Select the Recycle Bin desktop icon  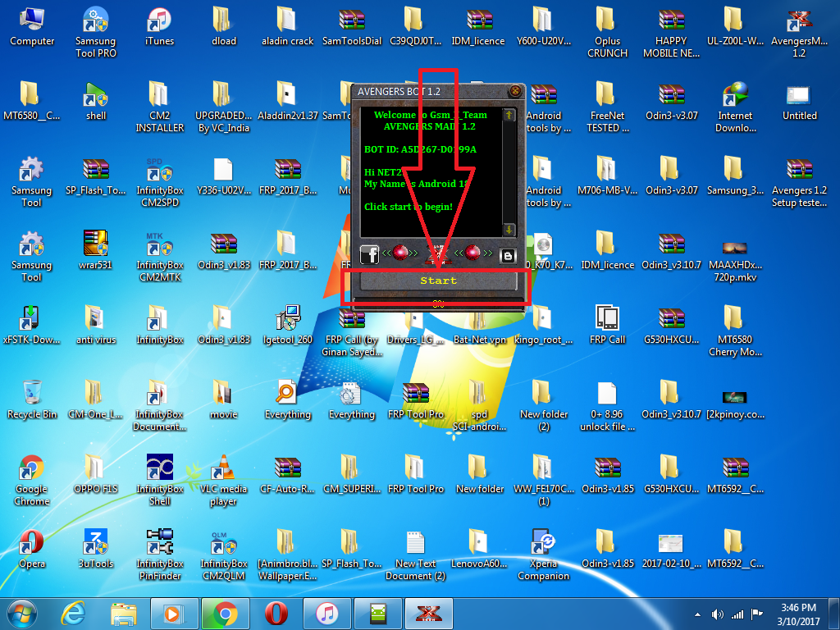tap(32, 399)
